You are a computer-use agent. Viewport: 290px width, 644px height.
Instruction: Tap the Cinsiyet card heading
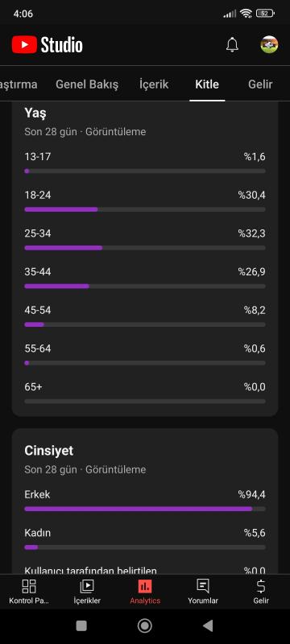click(49, 451)
